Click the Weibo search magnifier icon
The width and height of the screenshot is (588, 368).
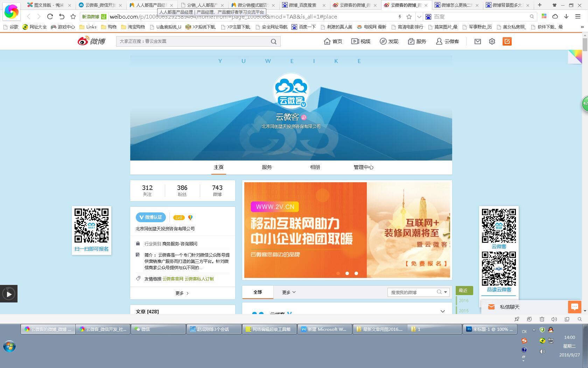tap(274, 41)
